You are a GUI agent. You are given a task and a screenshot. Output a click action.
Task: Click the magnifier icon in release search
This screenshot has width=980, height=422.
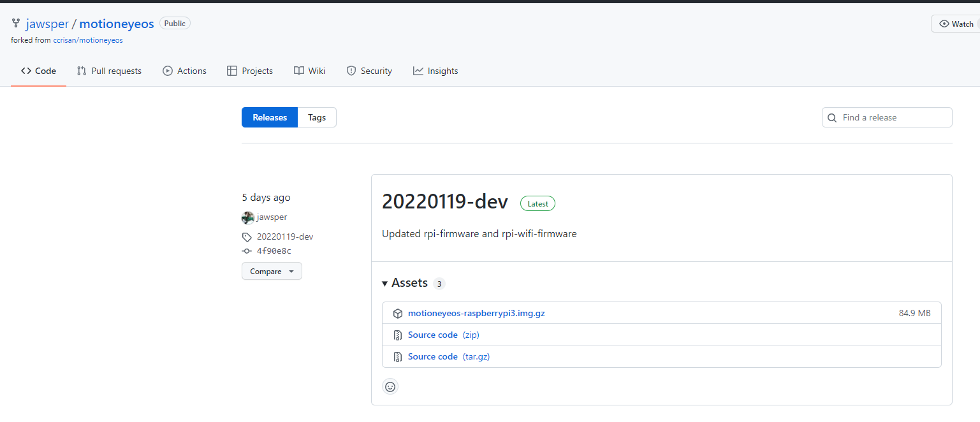pos(832,118)
